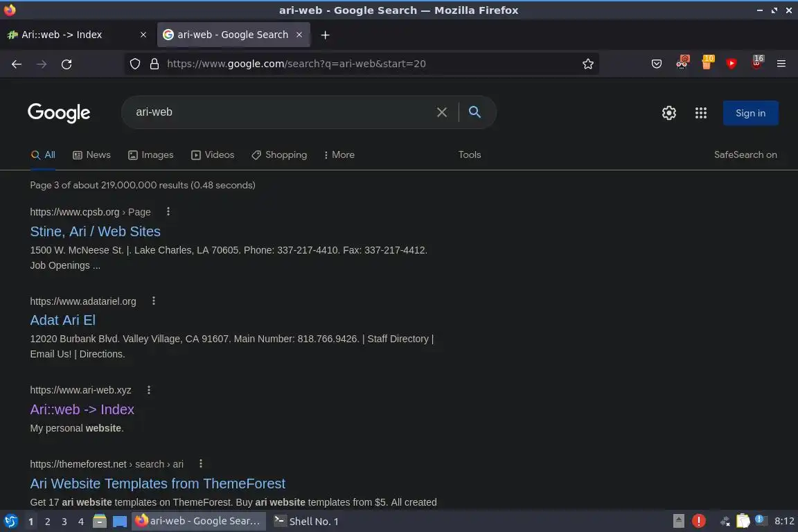Viewport: 798px width, 532px height.
Task: Close the Ari::web -> Index tab
Action: coord(143,35)
